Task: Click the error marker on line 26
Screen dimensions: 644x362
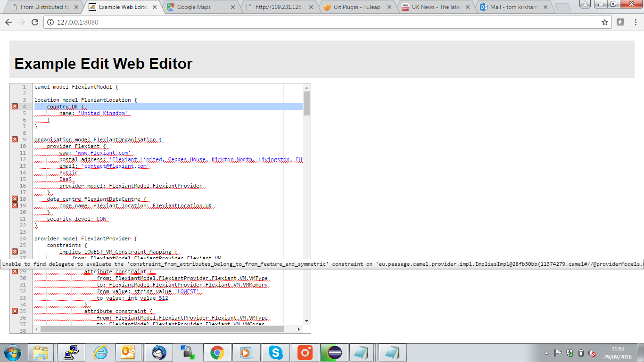Action: click(x=15, y=252)
